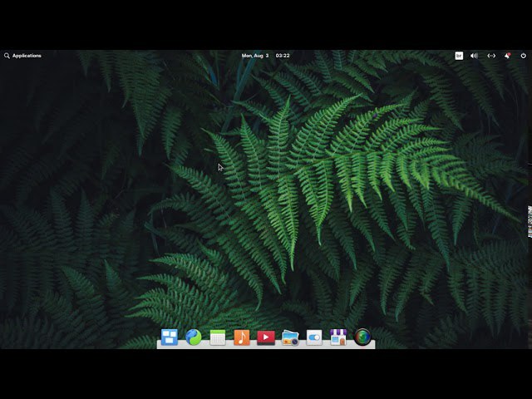This screenshot has width=532, height=399.
Task: Open System Settings from the dock
Action: point(314,337)
